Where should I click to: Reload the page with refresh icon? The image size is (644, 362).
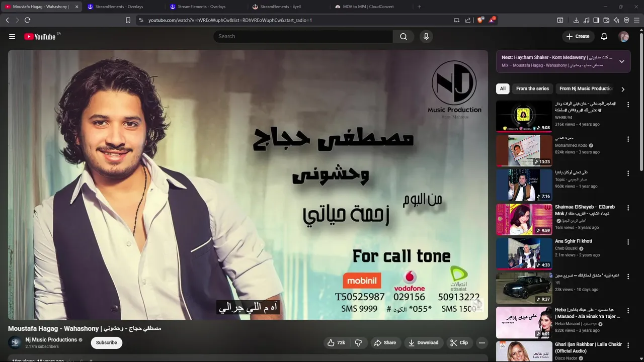27,20
